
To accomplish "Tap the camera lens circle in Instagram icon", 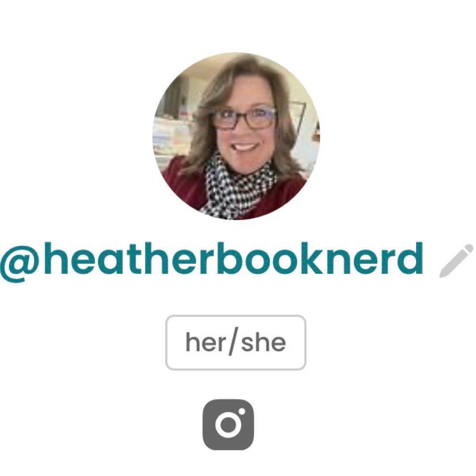I will click(x=227, y=424).
